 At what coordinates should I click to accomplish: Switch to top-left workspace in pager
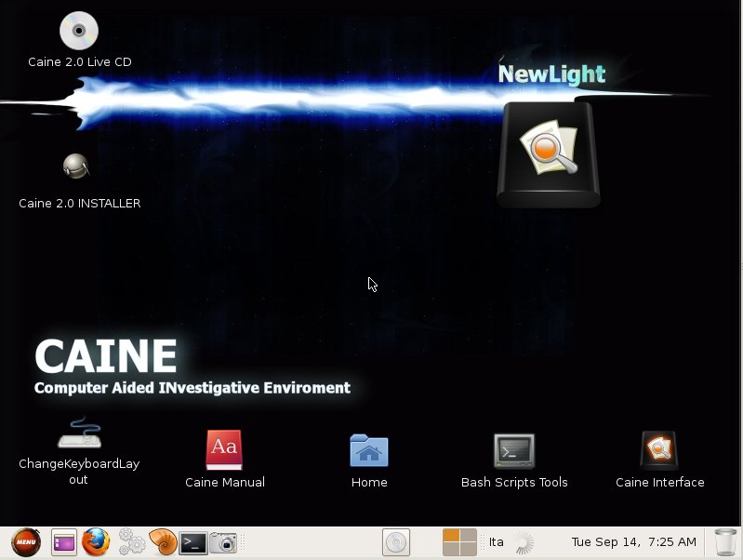click(x=451, y=535)
